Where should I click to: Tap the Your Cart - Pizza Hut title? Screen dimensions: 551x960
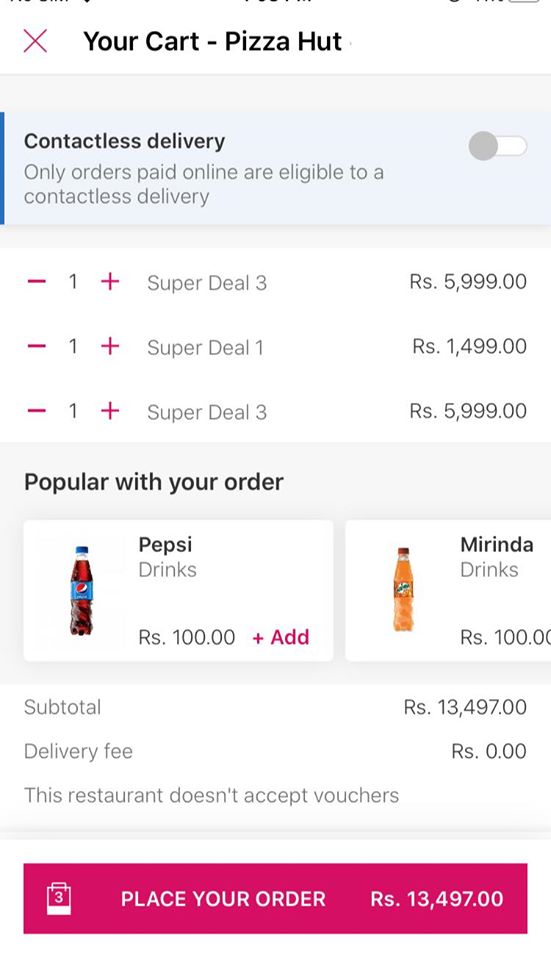pyautogui.click(x=212, y=42)
